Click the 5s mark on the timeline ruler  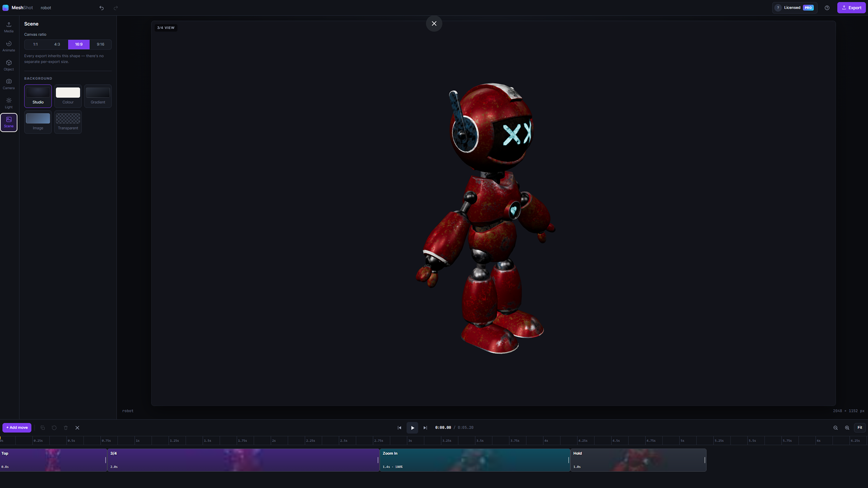click(x=682, y=441)
